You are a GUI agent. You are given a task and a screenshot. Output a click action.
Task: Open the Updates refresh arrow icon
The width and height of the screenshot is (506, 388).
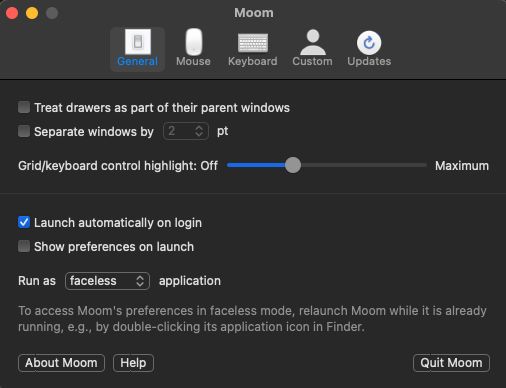369,43
